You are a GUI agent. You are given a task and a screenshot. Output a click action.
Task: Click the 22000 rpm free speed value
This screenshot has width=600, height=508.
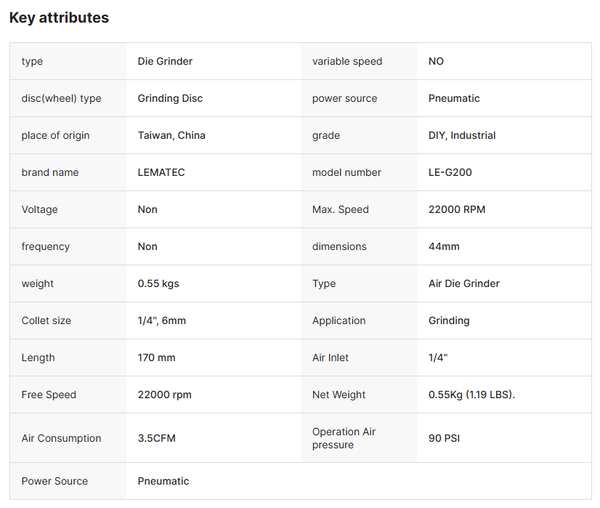pyautogui.click(x=165, y=395)
